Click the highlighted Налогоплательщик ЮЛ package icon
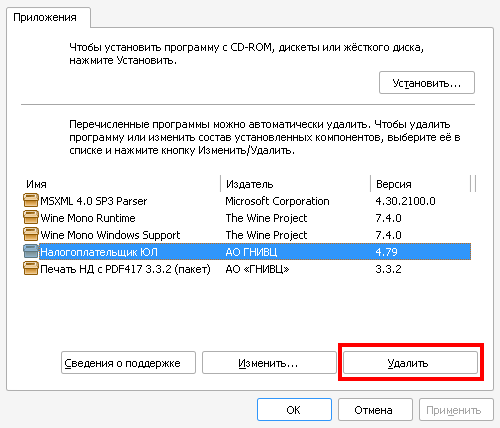 point(31,252)
